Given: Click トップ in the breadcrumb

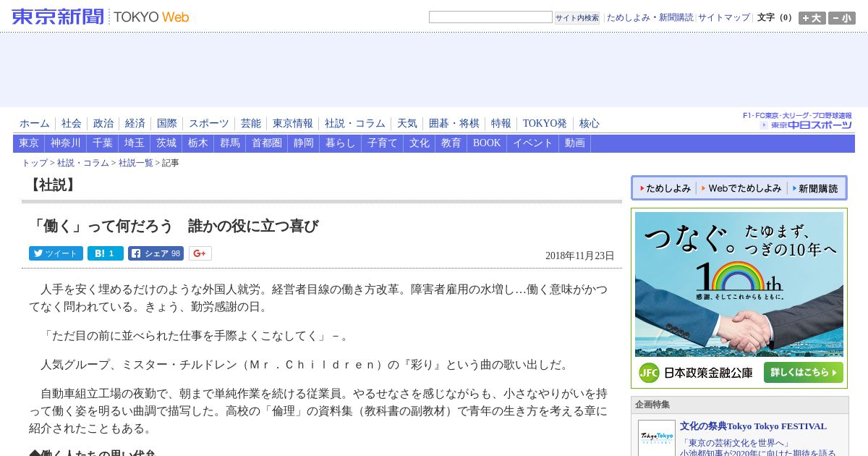Looking at the screenshot, I should (35, 164).
